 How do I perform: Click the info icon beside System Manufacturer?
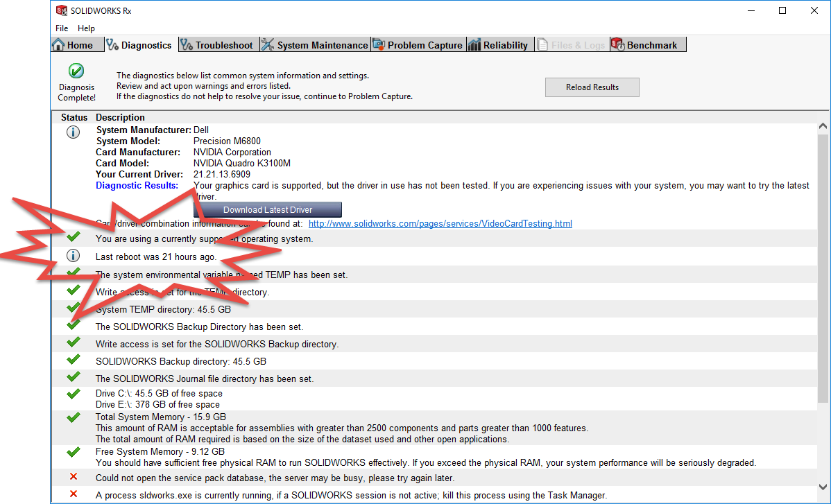[73, 132]
